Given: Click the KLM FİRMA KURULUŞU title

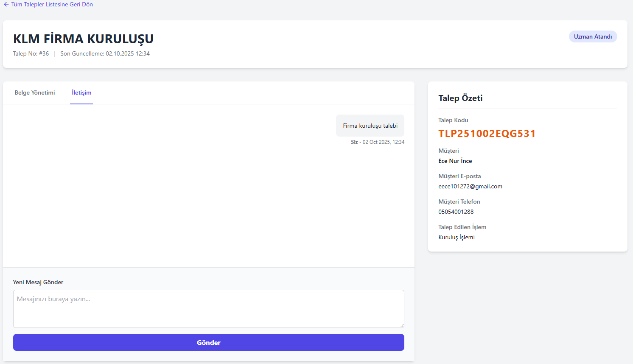Looking at the screenshot, I should point(83,39).
